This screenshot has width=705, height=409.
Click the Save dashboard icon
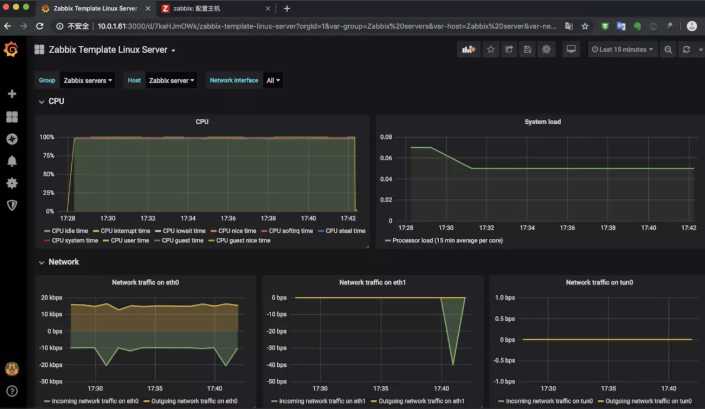tap(527, 49)
